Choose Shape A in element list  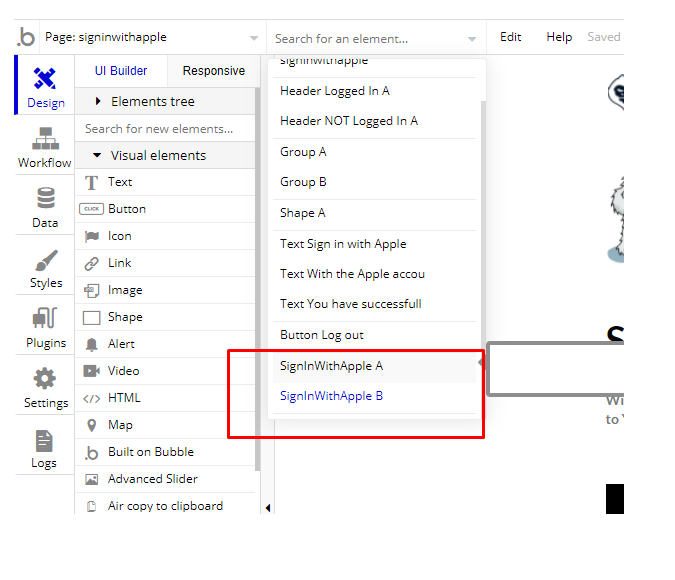[374, 213]
